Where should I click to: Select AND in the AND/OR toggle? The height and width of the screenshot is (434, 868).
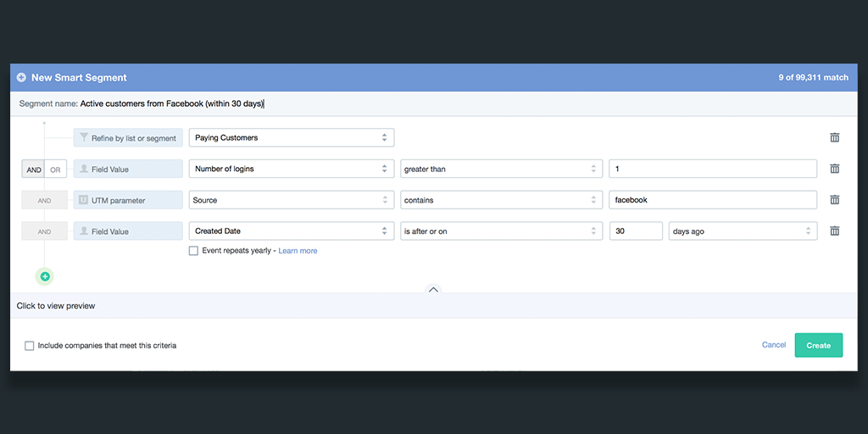(x=34, y=170)
